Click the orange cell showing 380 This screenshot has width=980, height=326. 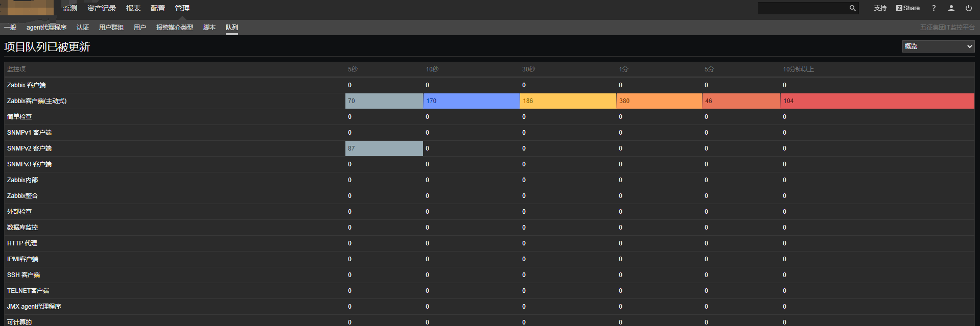tap(659, 101)
